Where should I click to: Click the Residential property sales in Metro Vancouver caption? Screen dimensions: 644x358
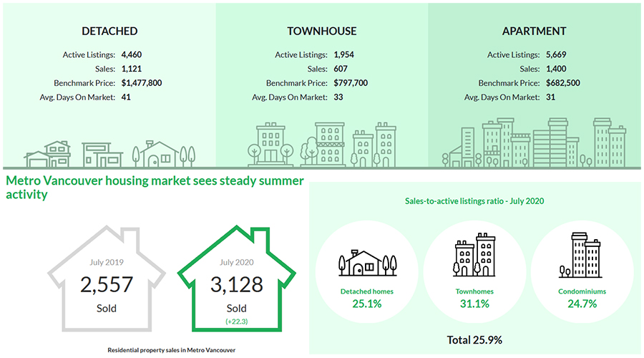(x=171, y=350)
